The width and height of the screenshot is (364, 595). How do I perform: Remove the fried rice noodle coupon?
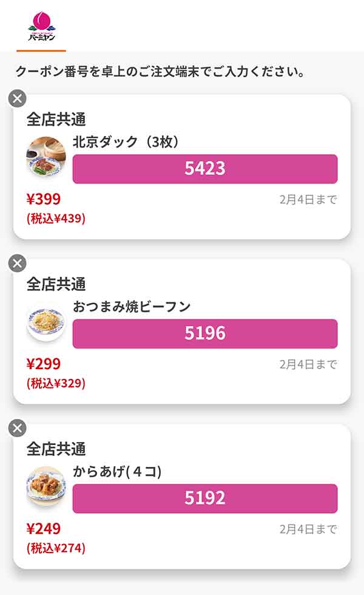(18, 263)
